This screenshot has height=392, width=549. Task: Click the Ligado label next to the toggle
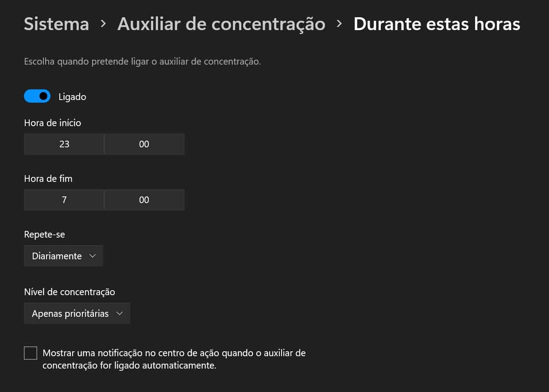click(x=72, y=97)
